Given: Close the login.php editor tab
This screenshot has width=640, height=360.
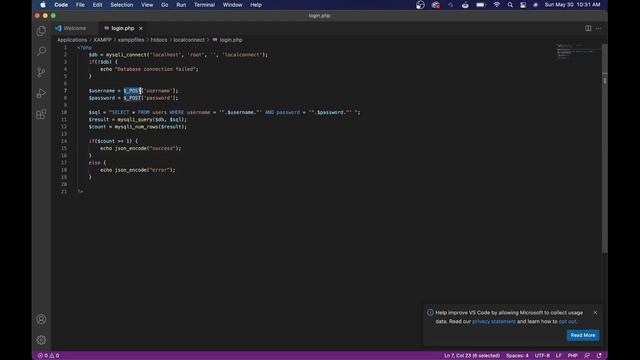Looking at the screenshot, I should pos(141,28).
